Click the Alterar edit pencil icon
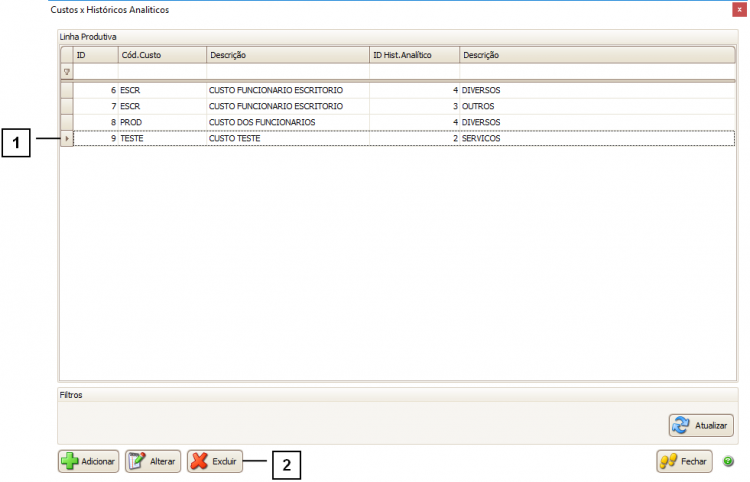Screen dimensions: 750x482 coord(138,462)
